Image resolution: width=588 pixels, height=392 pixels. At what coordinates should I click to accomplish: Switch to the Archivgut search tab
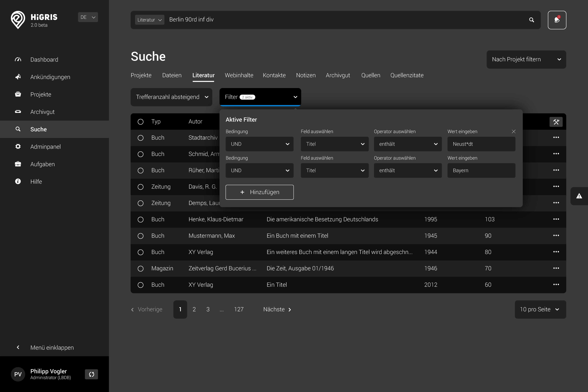(338, 75)
